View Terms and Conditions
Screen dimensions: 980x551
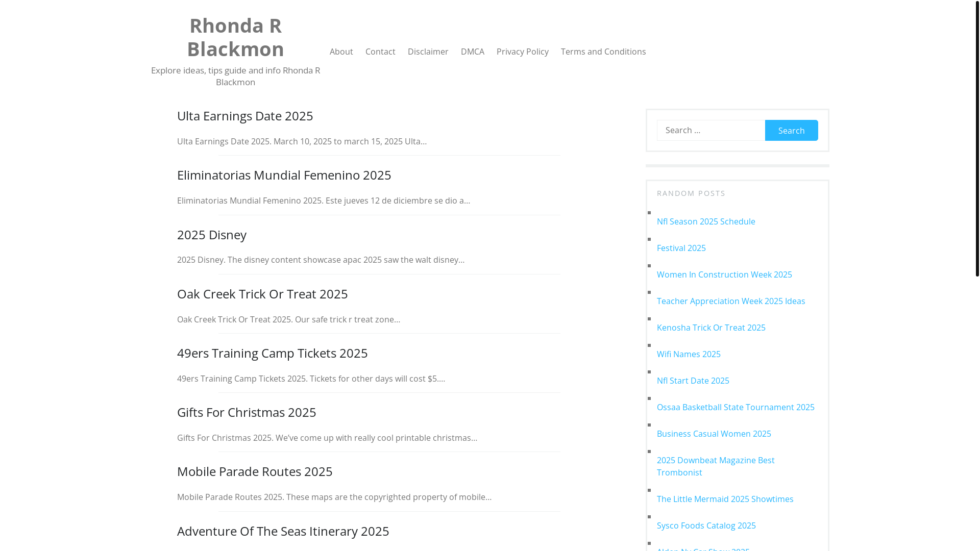(603, 52)
